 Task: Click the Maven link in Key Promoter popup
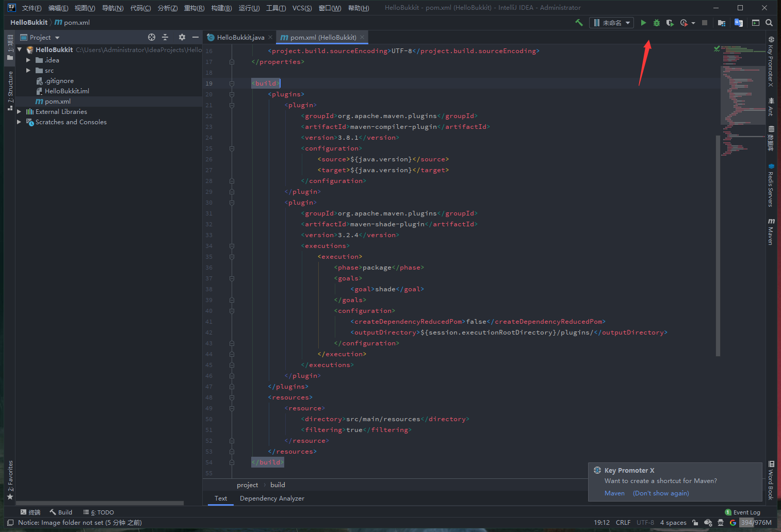tap(614, 493)
